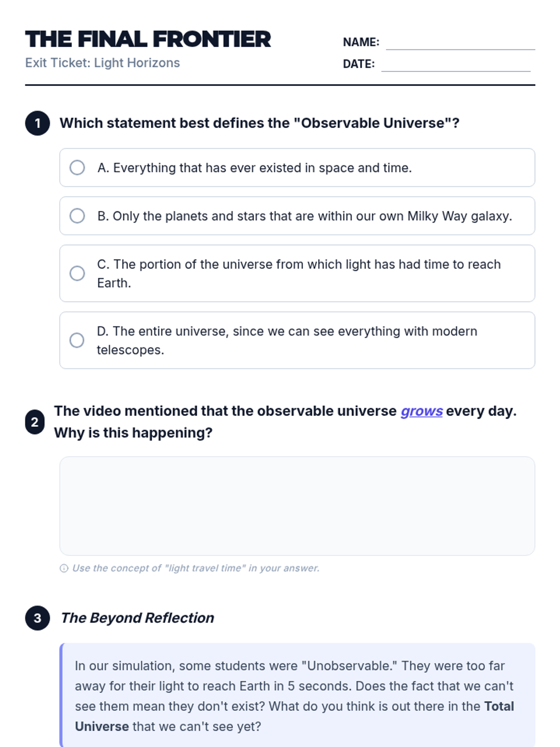Image resolution: width=560 pixels, height=747 pixels.
Task: Click the DATE field line
Action: (x=455, y=65)
